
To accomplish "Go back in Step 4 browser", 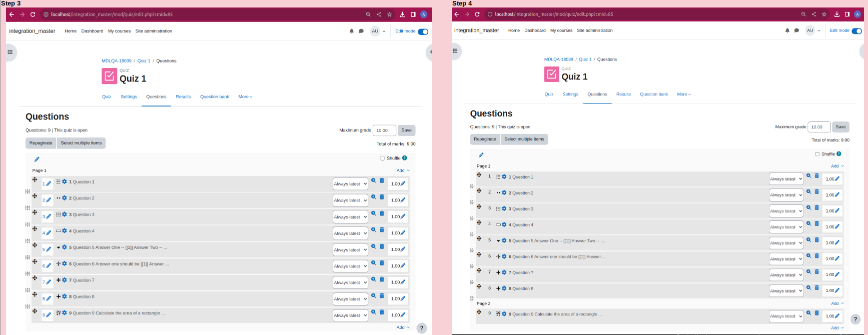I will click(456, 14).
